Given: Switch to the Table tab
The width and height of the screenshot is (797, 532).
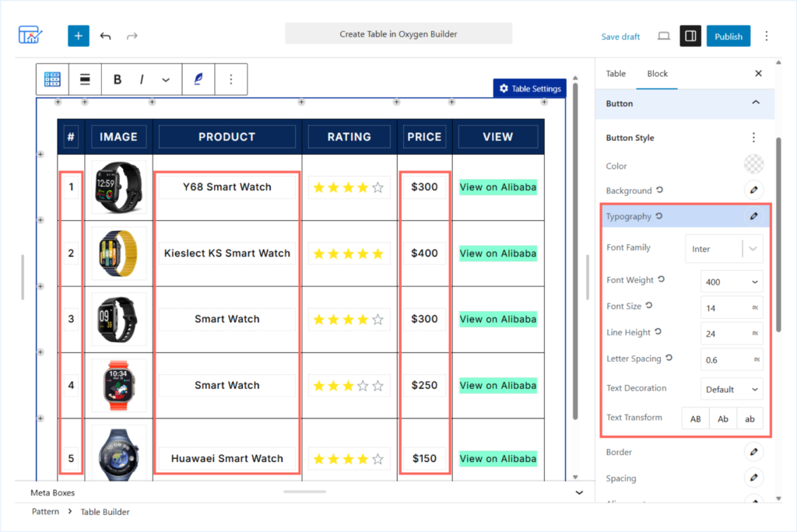Looking at the screenshot, I should [x=616, y=74].
